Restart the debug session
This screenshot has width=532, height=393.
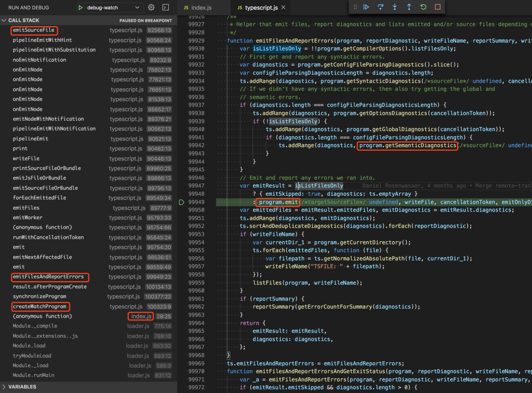(423, 7)
